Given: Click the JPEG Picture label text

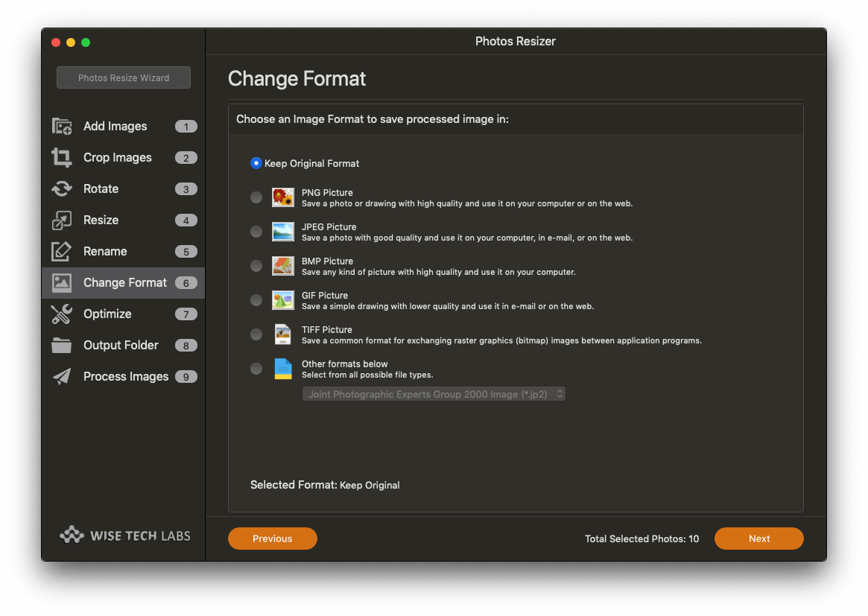Looking at the screenshot, I should (329, 227).
